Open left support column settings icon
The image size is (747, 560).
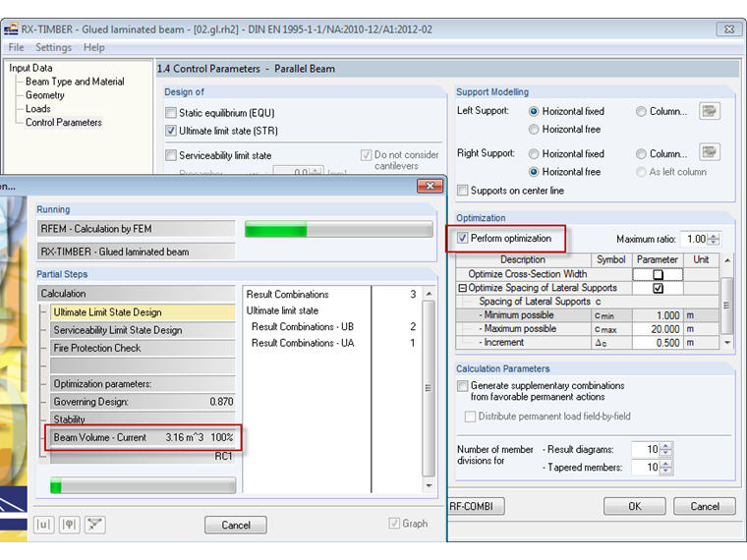click(710, 111)
